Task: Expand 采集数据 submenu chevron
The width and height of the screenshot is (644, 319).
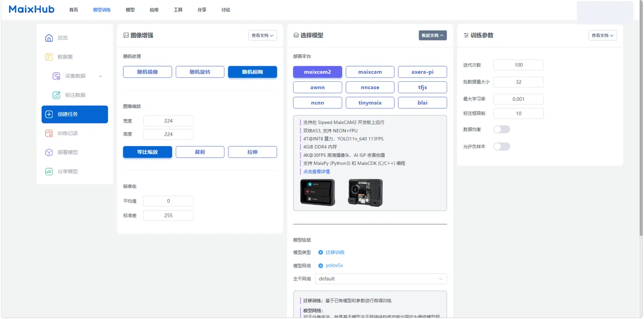Action: 100,76
